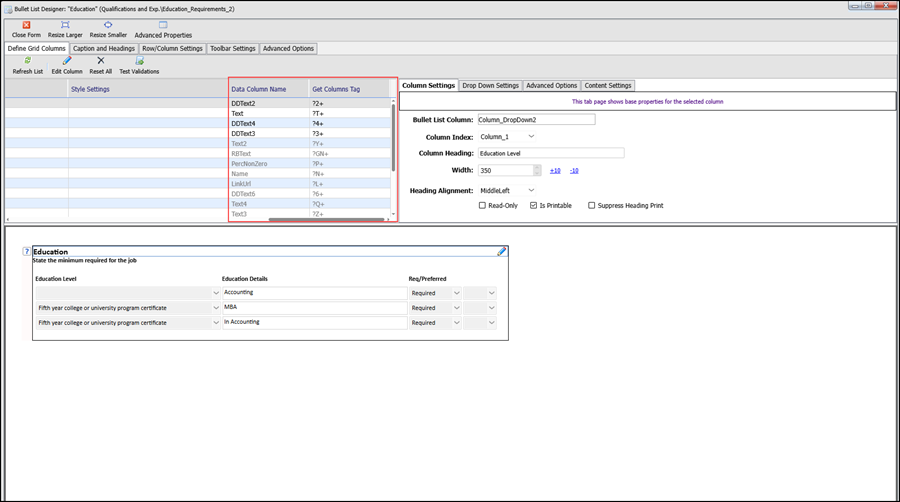Click the Style Settings column header
This screenshot has width=900, height=502.
pos(148,89)
